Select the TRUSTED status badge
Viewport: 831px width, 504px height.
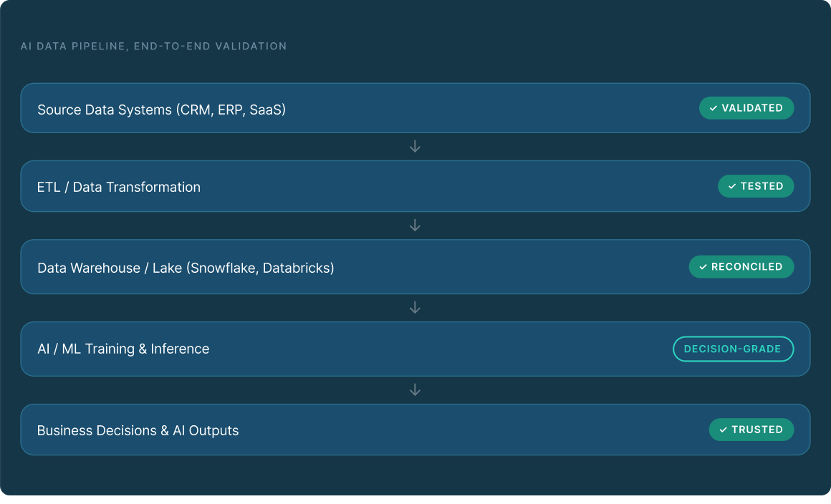coord(751,430)
